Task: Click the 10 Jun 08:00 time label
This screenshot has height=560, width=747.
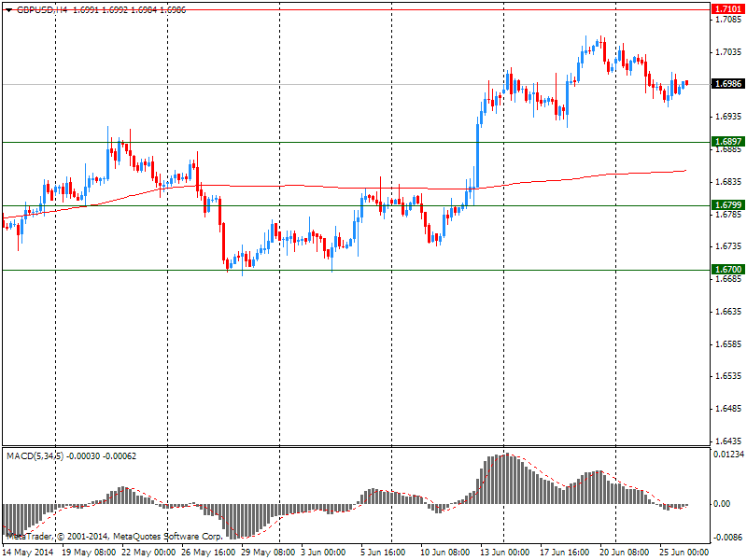Action: click(445, 553)
